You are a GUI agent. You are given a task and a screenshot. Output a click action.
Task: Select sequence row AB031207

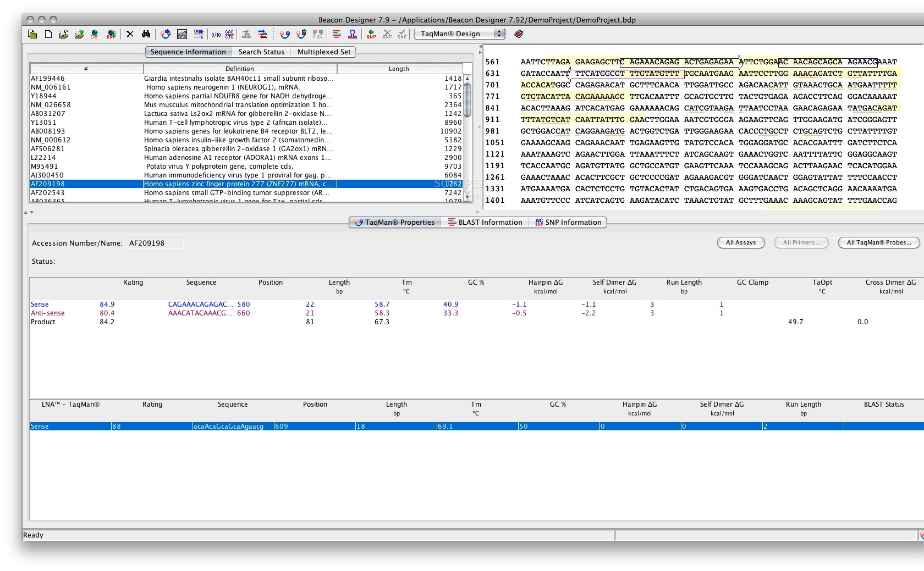coord(246,114)
